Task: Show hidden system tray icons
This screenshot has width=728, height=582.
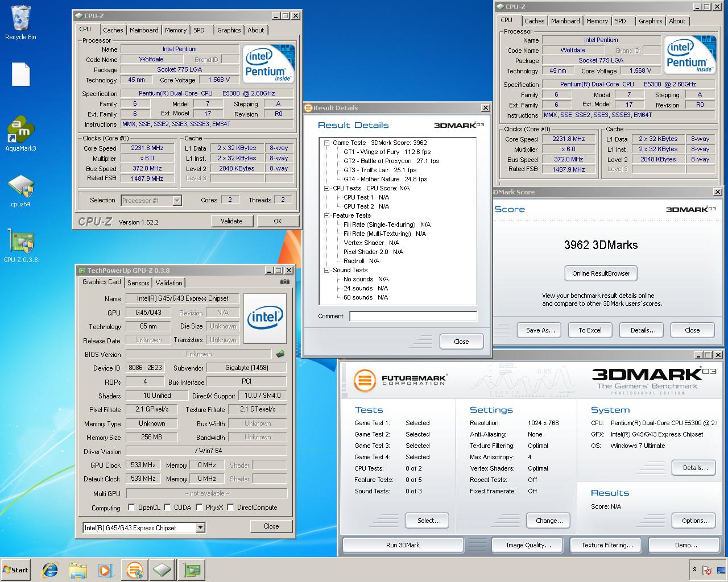Action: pyautogui.click(x=694, y=569)
